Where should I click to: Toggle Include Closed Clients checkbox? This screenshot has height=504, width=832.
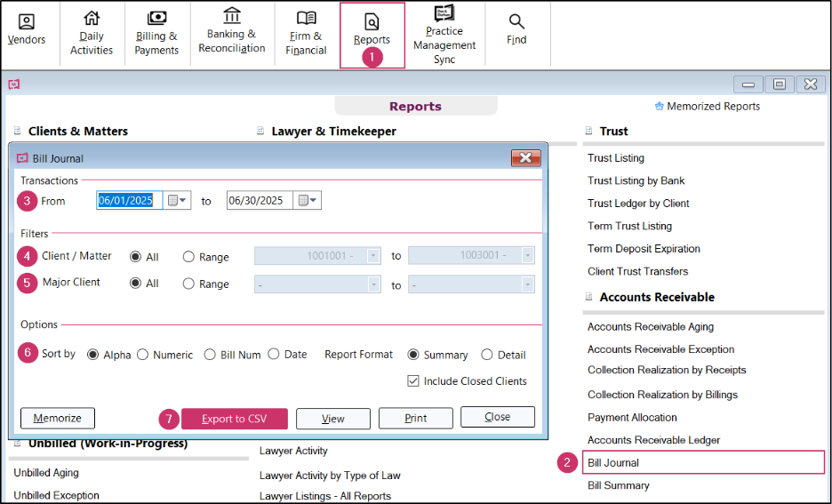click(x=412, y=381)
